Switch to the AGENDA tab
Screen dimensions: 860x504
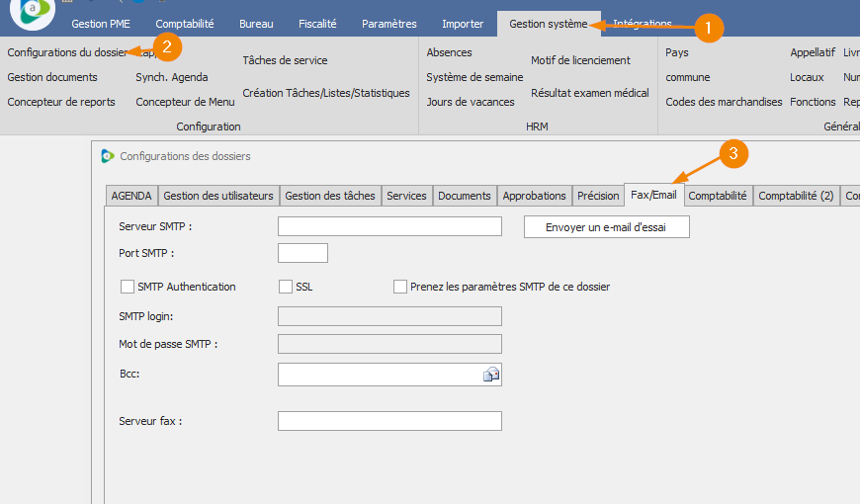pyautogui.click(x=131, y=196)
